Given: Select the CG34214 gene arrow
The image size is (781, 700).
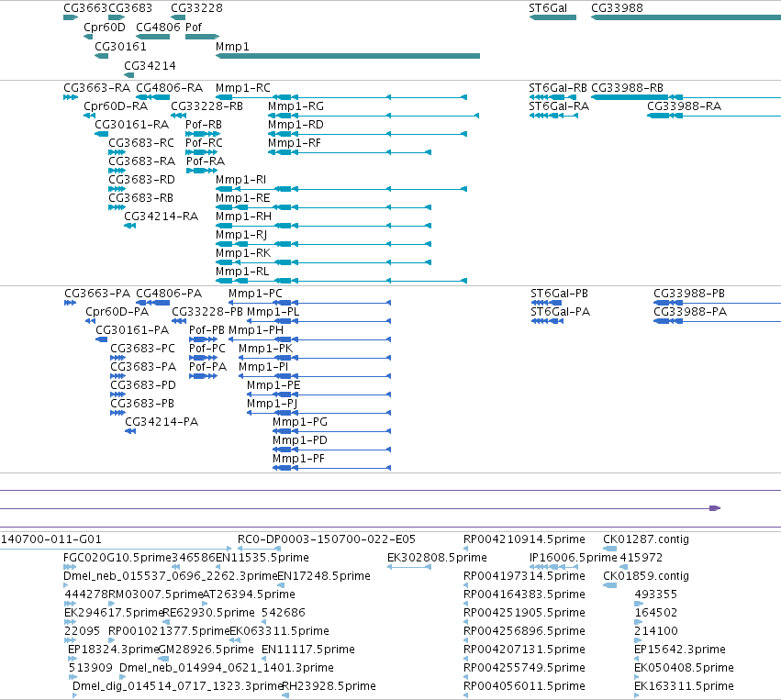Looking at the screenshot, I should [x=129, y=75].
